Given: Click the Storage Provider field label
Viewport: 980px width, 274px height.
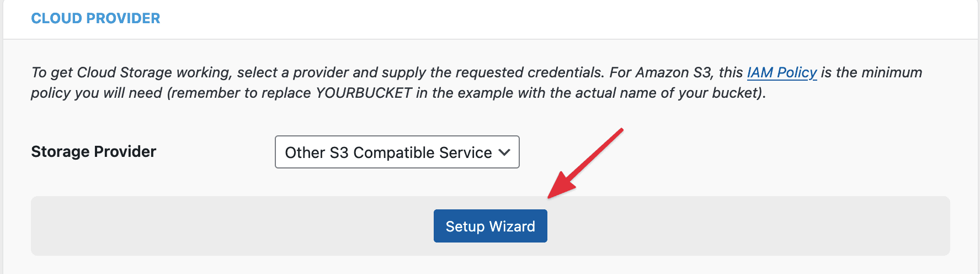Looking at the screenshot, I should [94, 151].
